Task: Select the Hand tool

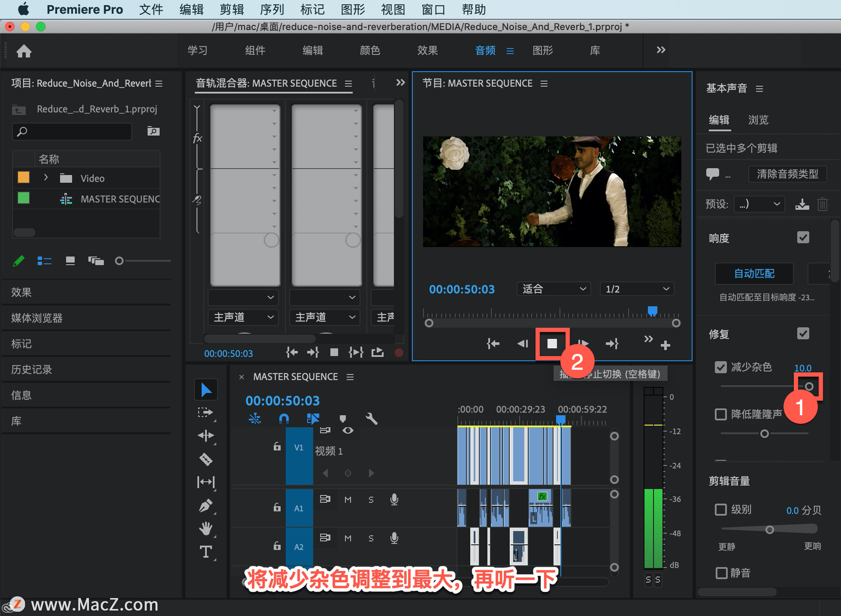Action: click(205, 528)
